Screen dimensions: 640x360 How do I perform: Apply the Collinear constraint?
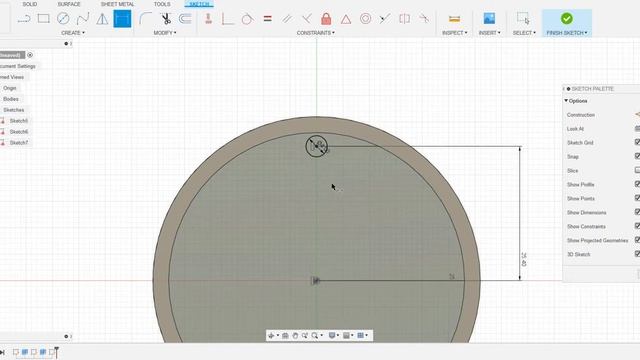tap(384, 18)
